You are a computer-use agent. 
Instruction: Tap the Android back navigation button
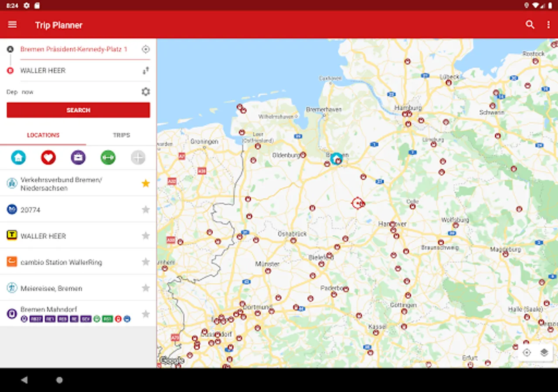(24, 380)
